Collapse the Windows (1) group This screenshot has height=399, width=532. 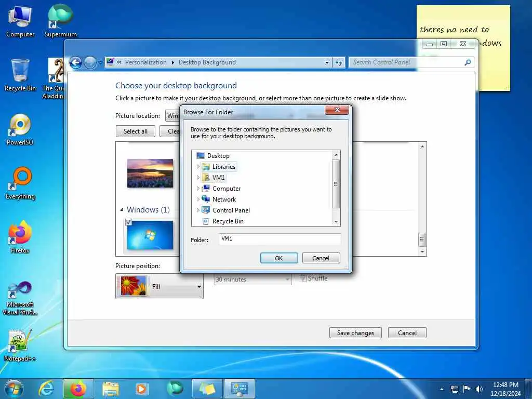tap(122, 210)
